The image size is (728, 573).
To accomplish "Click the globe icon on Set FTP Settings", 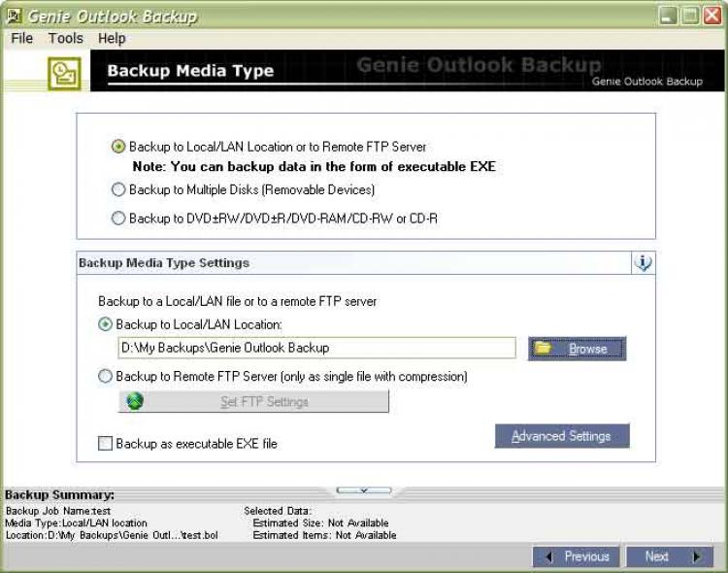I will (x=135, y=401).
